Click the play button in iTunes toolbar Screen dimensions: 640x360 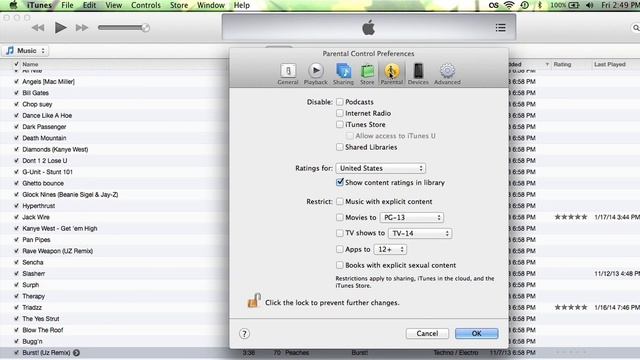pos(60,27)
